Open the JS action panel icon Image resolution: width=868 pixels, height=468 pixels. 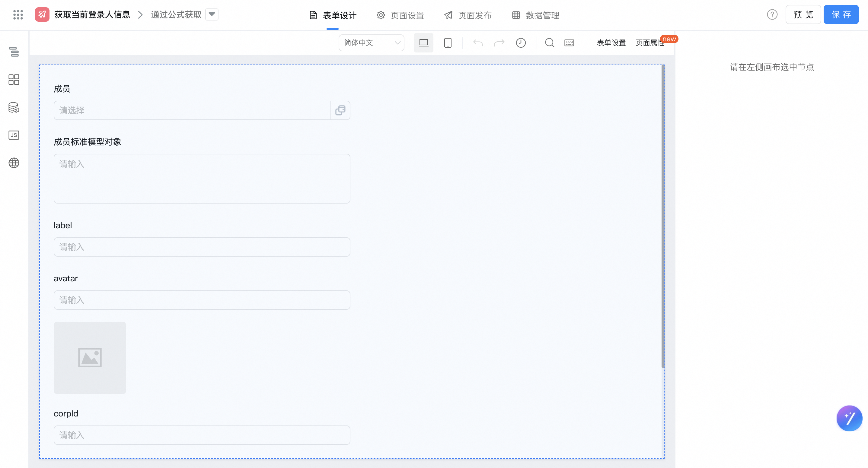(14, 135)
